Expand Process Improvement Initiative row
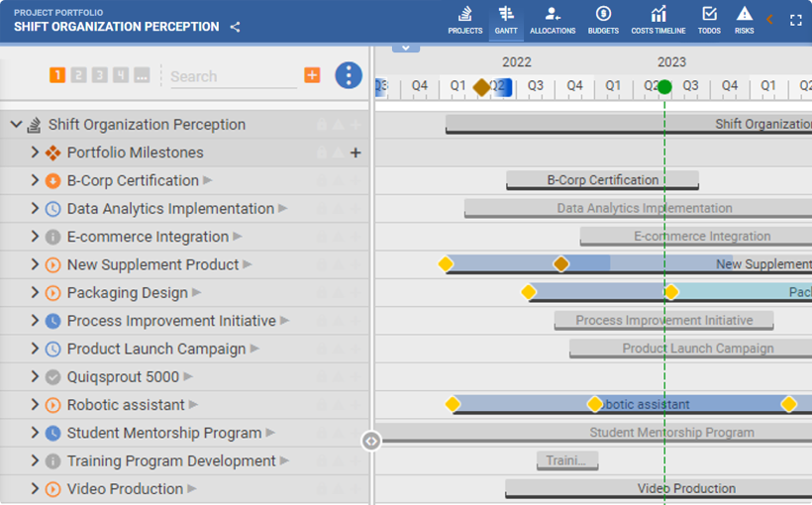812x505 pixels. [x=35, y=320]
